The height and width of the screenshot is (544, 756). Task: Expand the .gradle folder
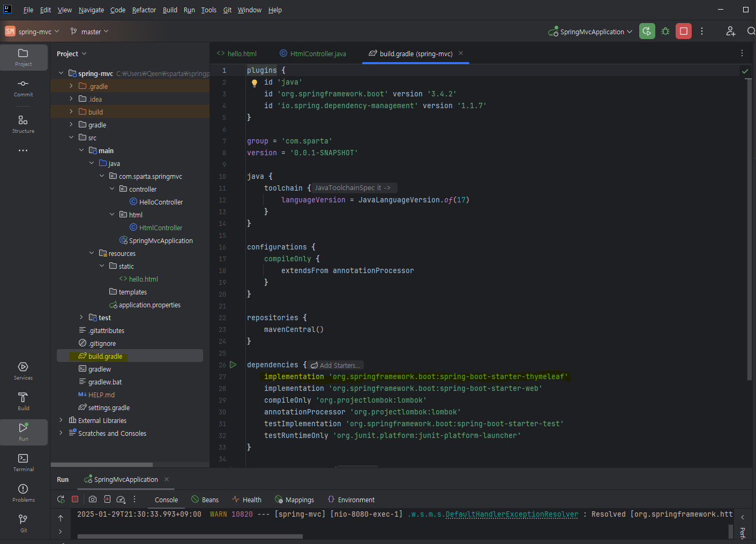pos(71,86)
